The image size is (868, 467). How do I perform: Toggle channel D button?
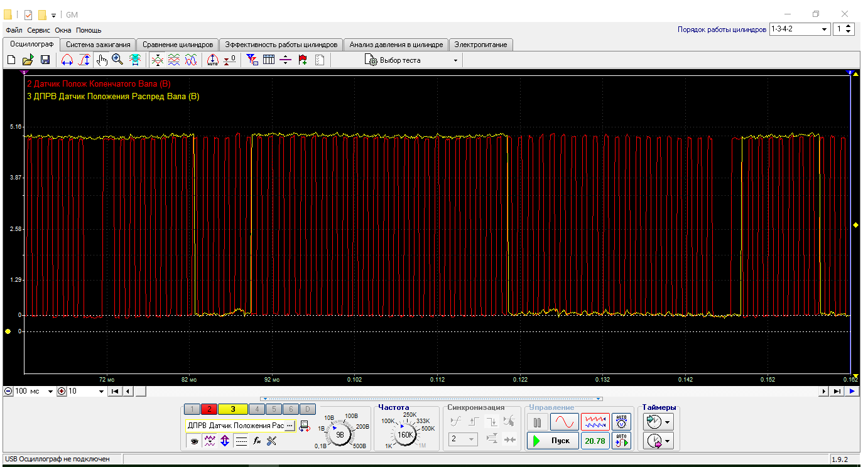(307, 409)
